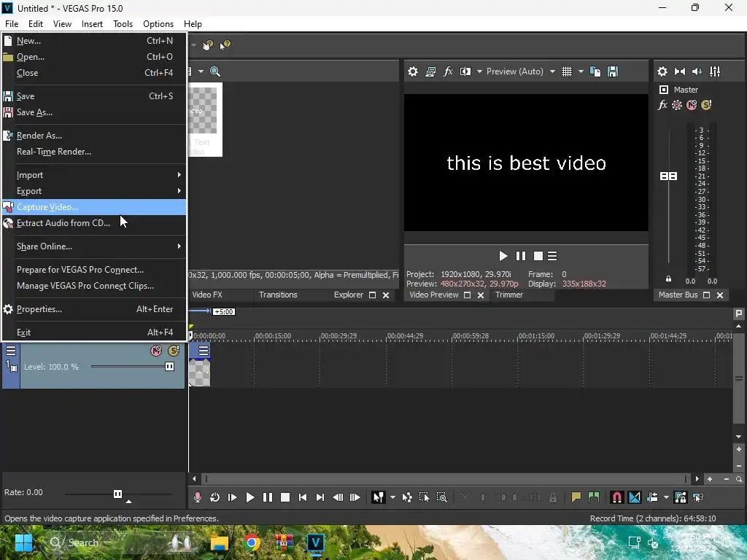
Task: Copy preview snapshot to clipboard
Action: (x=595, y=71)
